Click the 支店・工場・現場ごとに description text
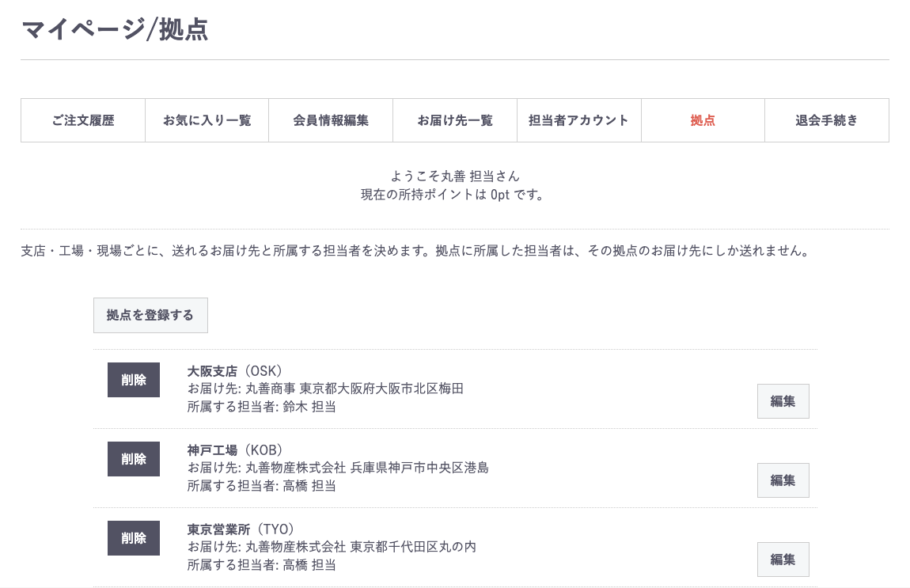Image resolution: width=910 pixels, height=588 pixels. (415, 251)
